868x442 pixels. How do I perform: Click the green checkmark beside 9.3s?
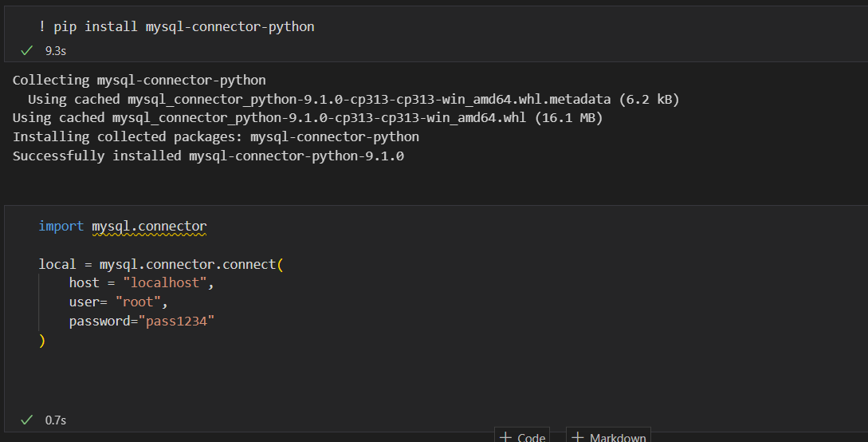26,51
